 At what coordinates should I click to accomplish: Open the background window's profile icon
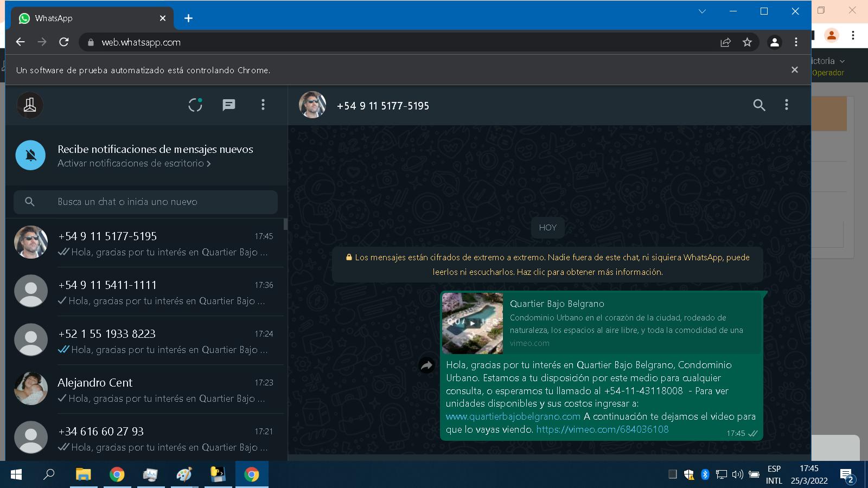831,35
